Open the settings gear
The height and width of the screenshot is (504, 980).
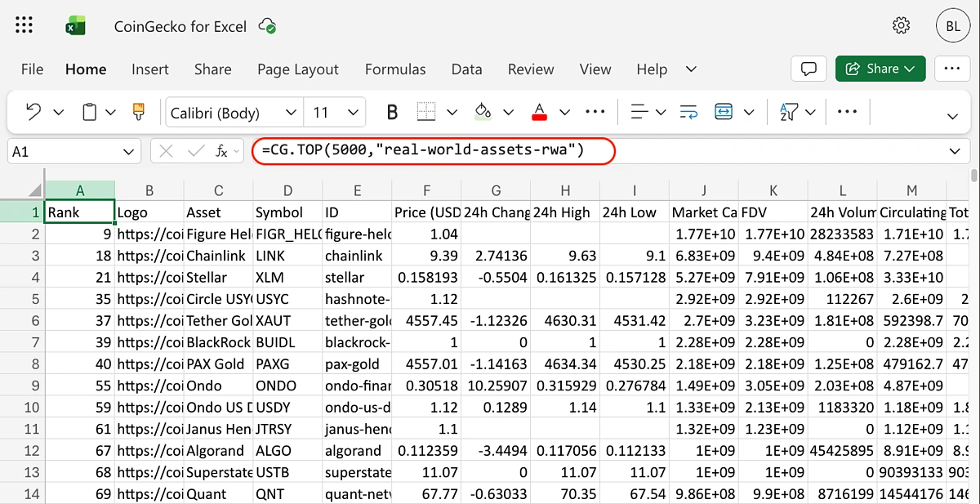[x=902, y=26]
